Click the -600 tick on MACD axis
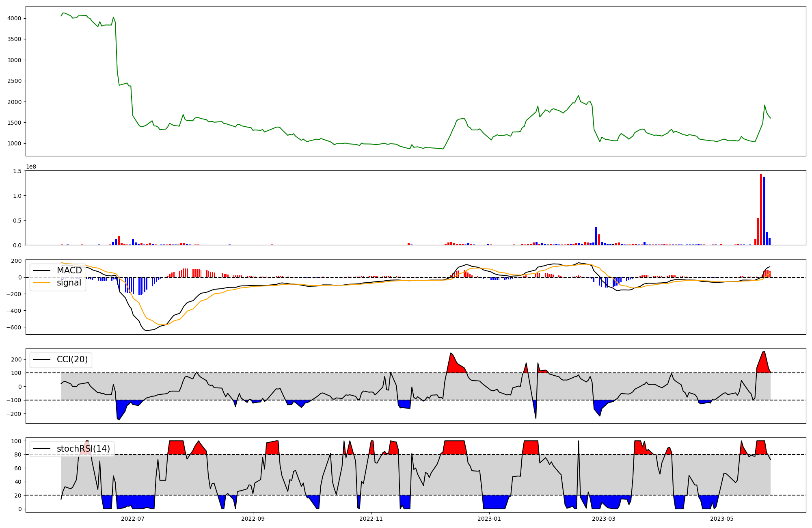The height and width of the screenshot is (528, 812). 13,327
